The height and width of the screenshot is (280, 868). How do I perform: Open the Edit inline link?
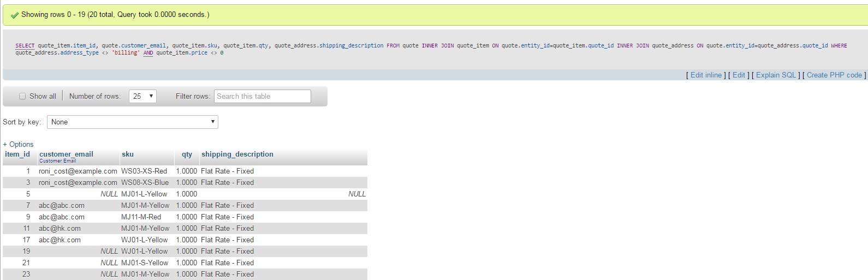[x=706, y=75]
